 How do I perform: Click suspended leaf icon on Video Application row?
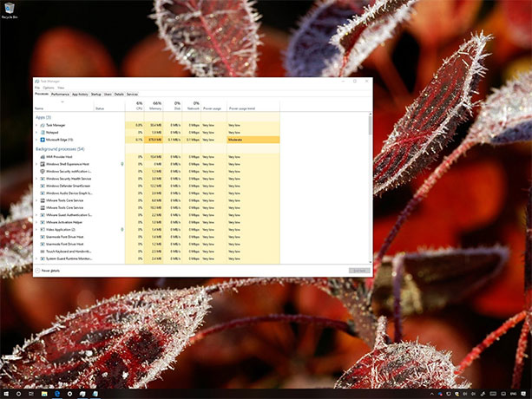(122, 230)
